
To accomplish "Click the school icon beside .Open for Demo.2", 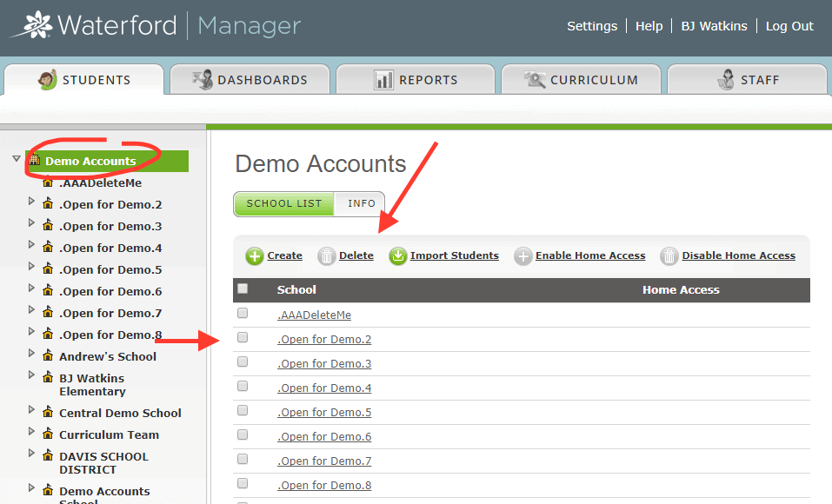I will pyautogui.click(x=48, y=203).
